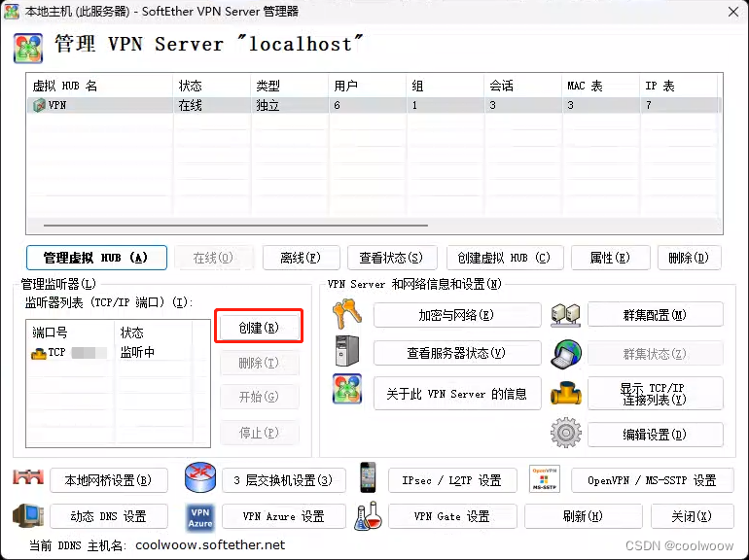Select 监听中 status in the listener list

[137, 352]
